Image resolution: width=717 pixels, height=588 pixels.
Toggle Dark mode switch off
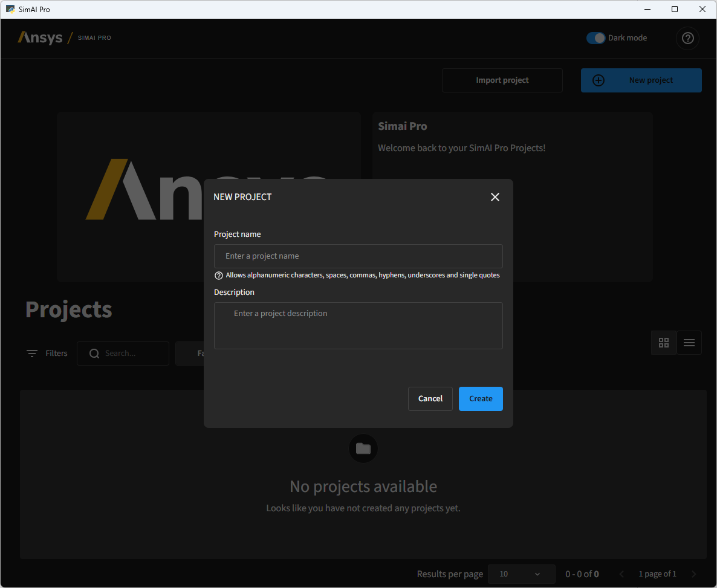pyautogui.click(x=595, y=38)
